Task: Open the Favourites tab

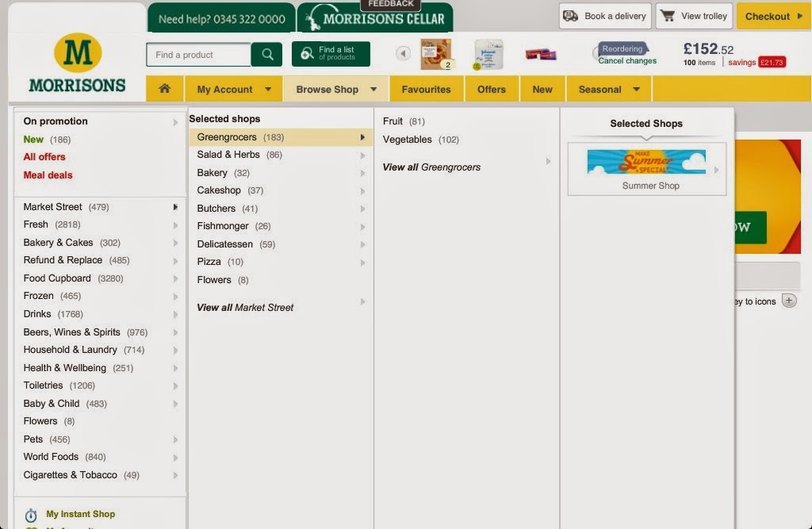Action: [x=426, y=89]
